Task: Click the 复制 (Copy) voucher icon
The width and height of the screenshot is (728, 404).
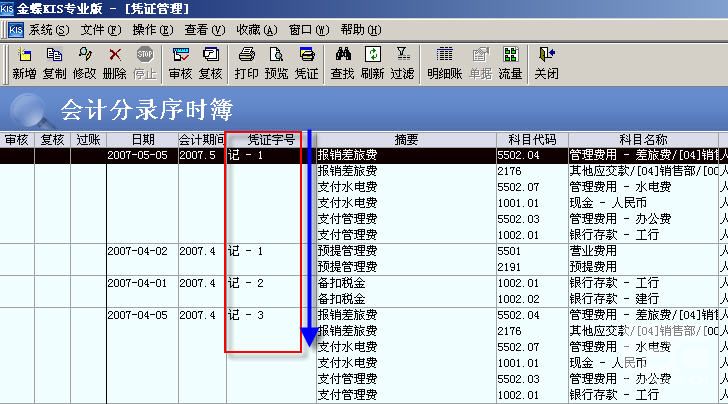Action: click(x=55, y=62)
